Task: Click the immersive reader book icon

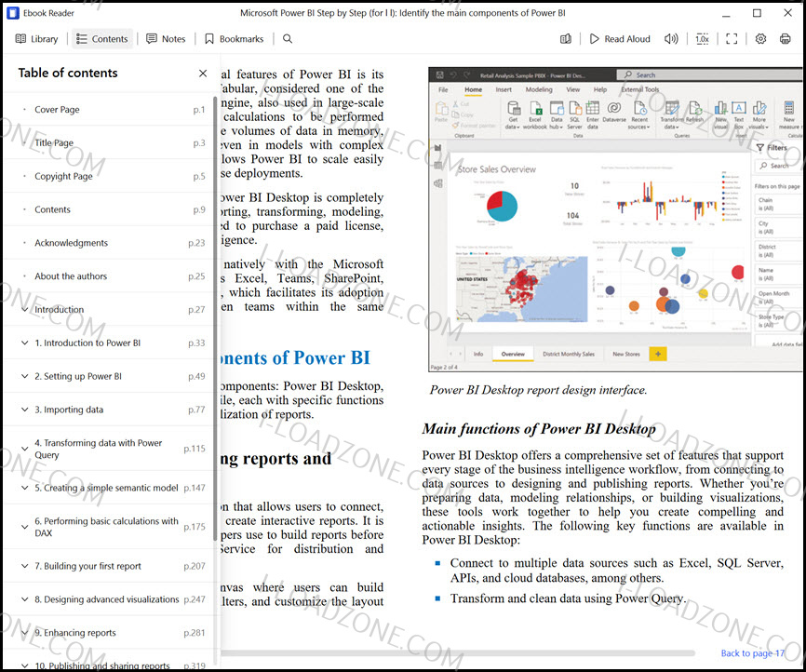Action: [566, 38]
